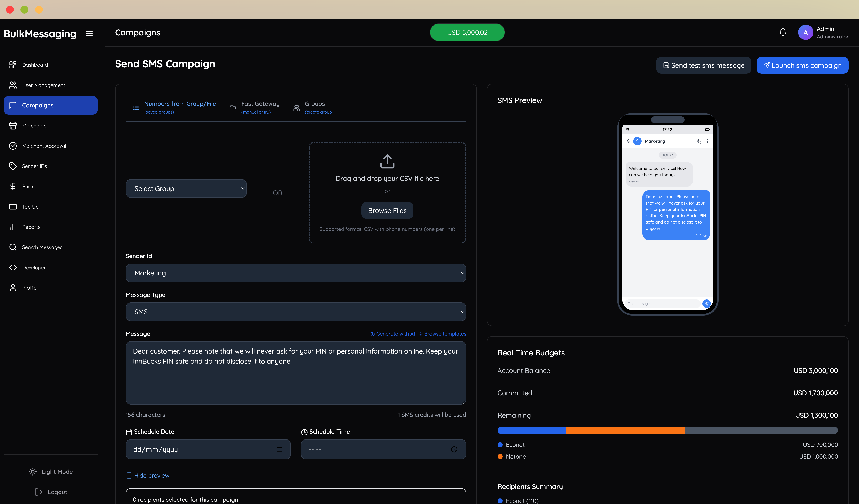Go to Merchant Approval

(x=44, y=145)
